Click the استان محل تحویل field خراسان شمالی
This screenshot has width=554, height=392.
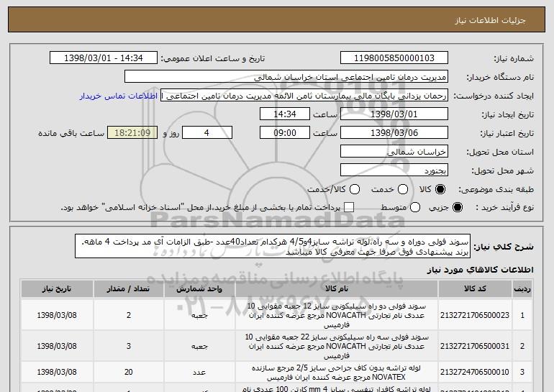coord(394,152)
